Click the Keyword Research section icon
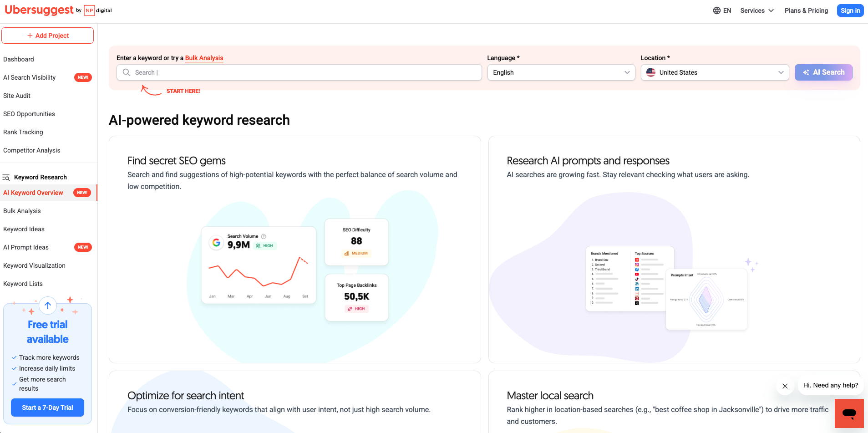 point(6,177)
